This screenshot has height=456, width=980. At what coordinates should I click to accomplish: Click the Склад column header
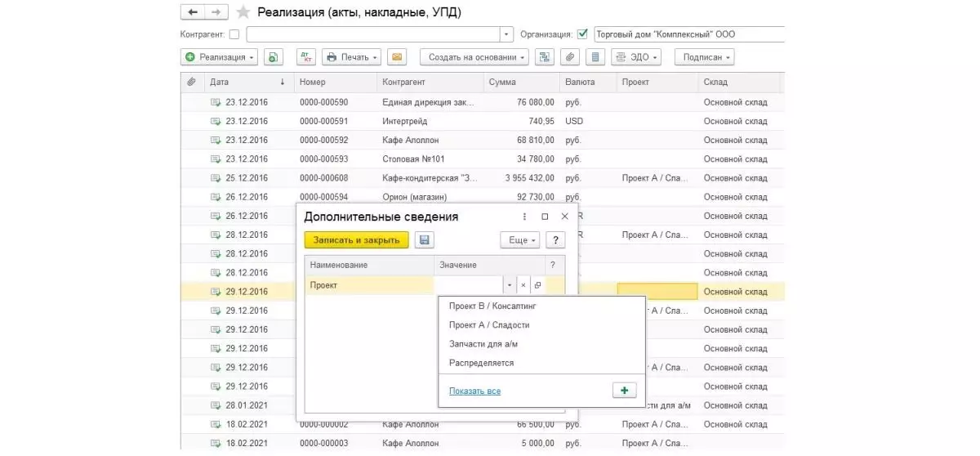[x=739, y=82]
